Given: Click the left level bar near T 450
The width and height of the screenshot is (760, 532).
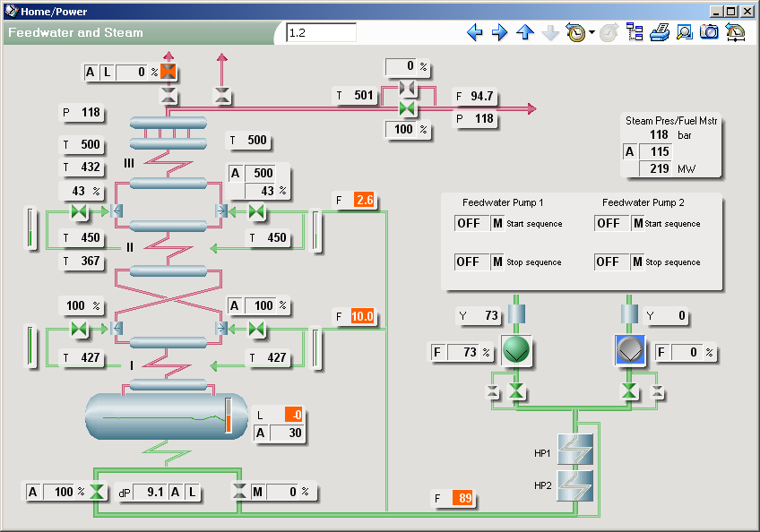Looking at the screenshot, I should [x=30, y=227].
